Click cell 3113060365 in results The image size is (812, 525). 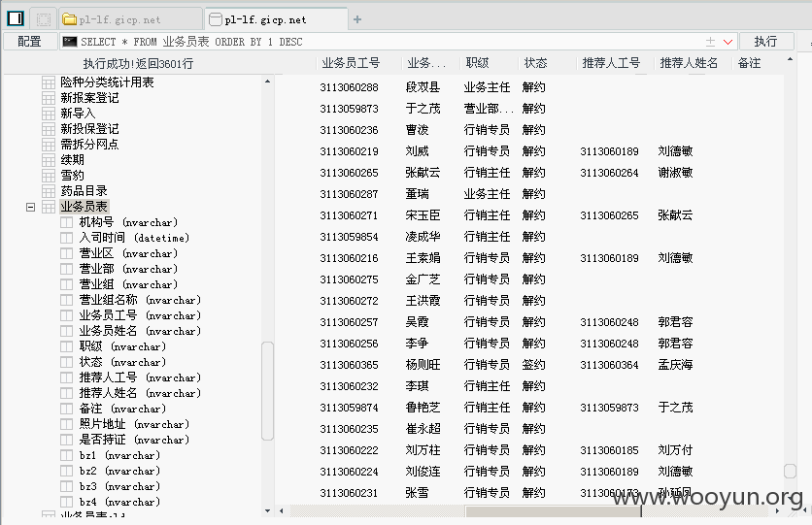click(349, 365)
